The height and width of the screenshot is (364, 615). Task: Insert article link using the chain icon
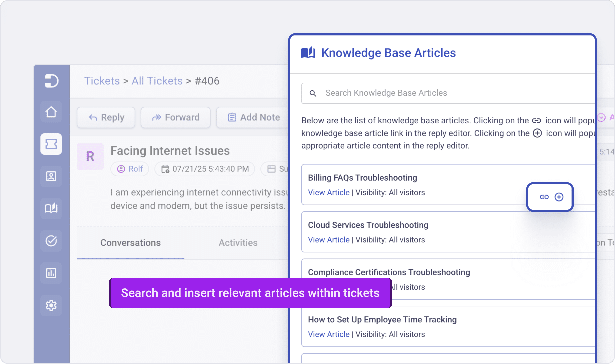544,197
